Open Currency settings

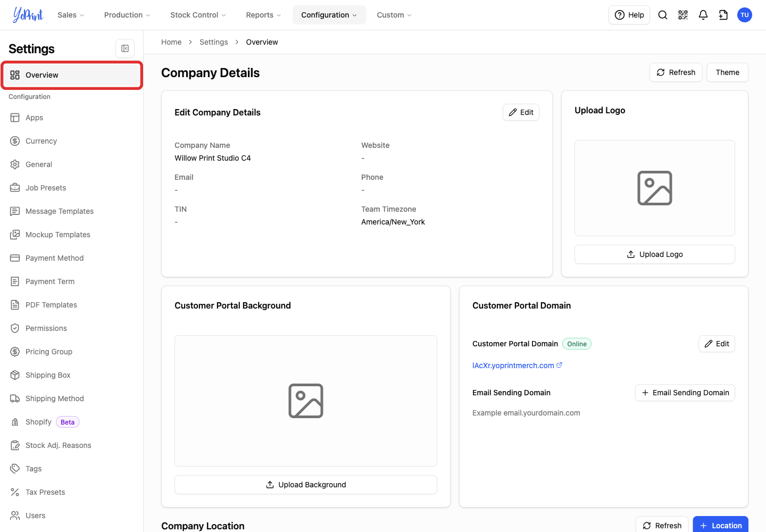pos(71,141)
